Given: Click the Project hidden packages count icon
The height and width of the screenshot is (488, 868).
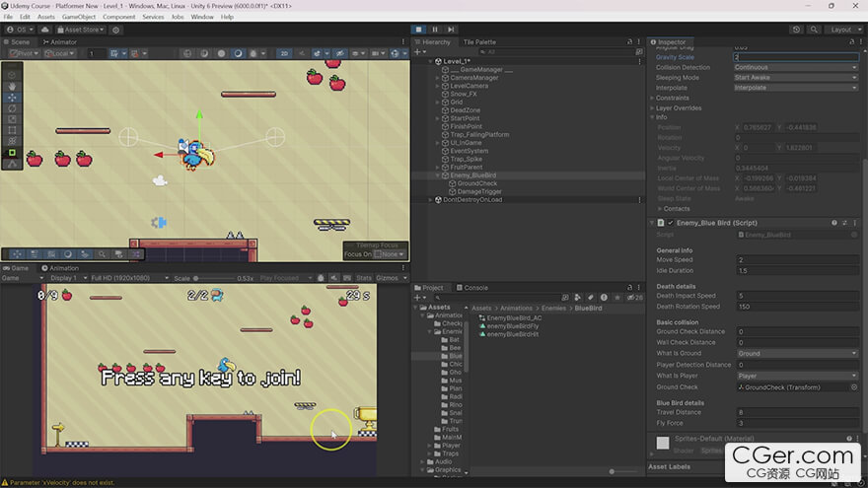Looking at the screenshot, I should [x=634, y=297].
